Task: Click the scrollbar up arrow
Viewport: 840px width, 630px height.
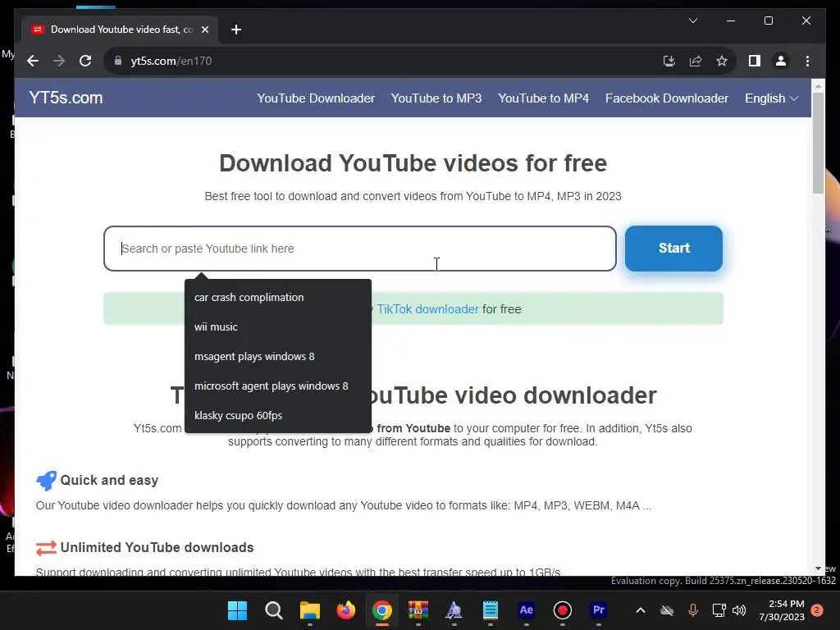Action: point(818,85)
